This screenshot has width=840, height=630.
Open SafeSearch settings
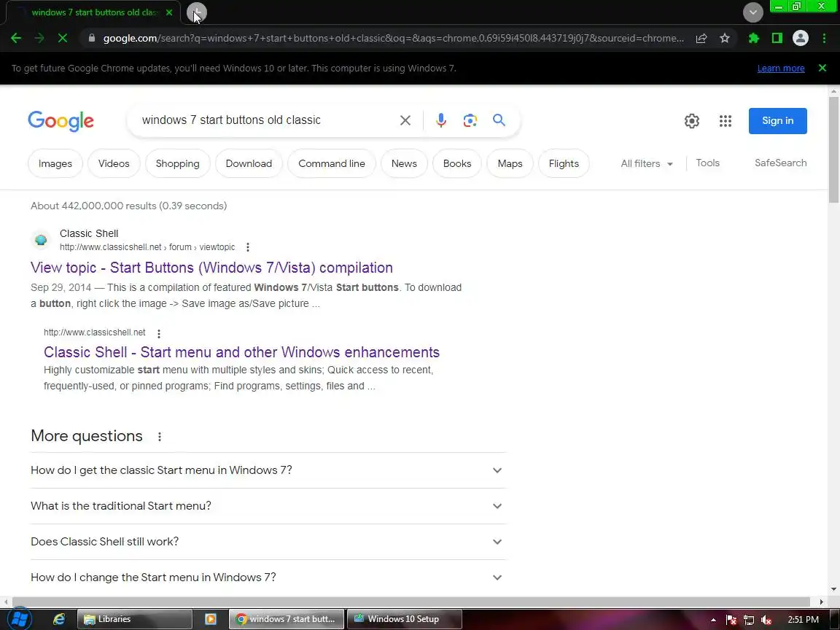[x=780, y=163]
